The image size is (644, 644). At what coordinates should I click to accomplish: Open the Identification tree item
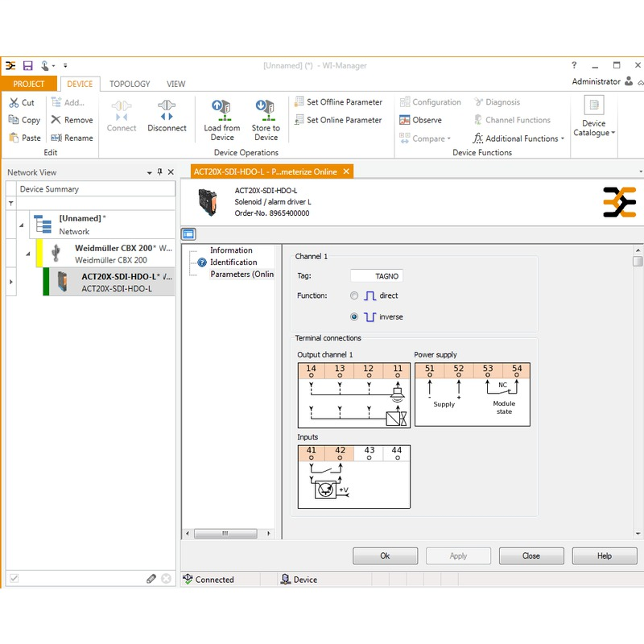(x=233, y=262)
